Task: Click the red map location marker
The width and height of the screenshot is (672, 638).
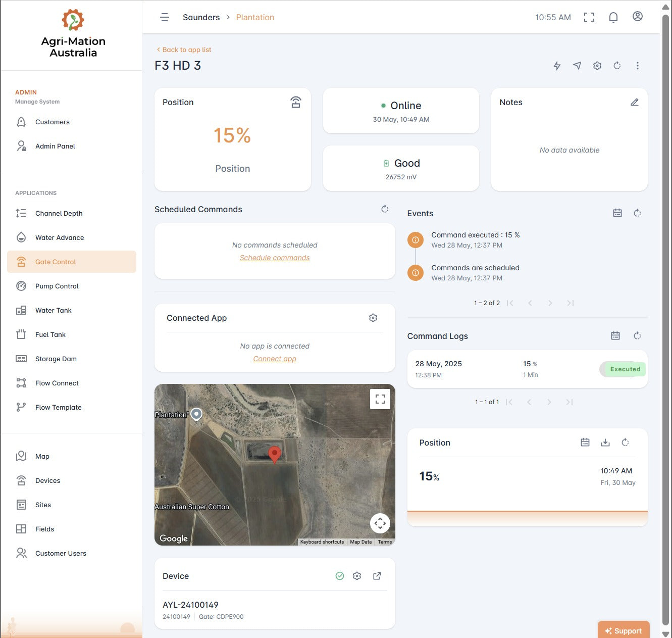Action: pos(274,454)
